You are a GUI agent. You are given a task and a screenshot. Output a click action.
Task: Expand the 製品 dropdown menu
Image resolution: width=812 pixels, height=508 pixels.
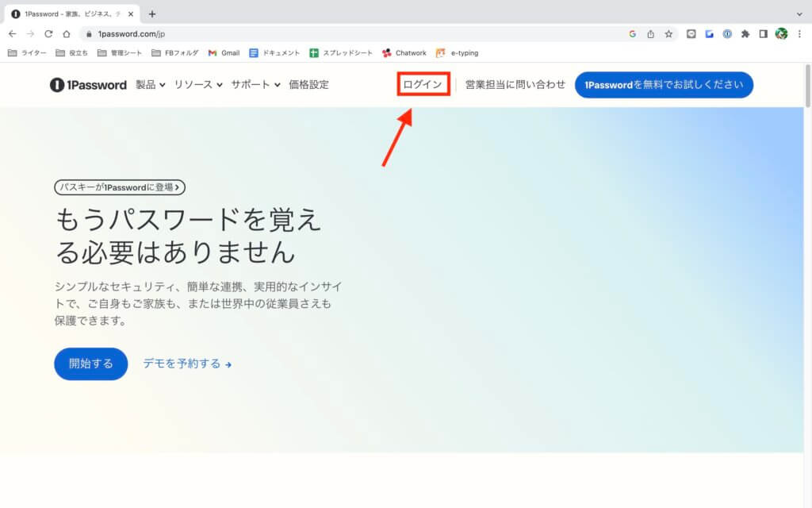pyautogui.click(x=150, y=84)
